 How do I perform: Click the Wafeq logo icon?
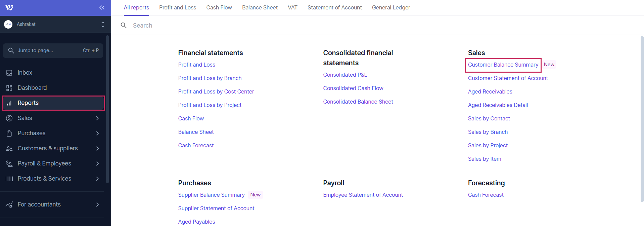[x=9, y=7]
